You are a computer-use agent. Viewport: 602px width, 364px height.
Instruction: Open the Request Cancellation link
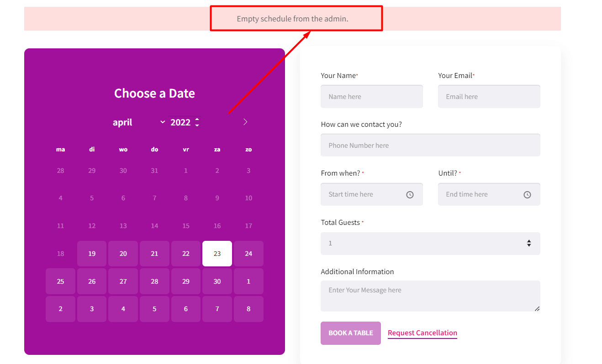point(422,333)
